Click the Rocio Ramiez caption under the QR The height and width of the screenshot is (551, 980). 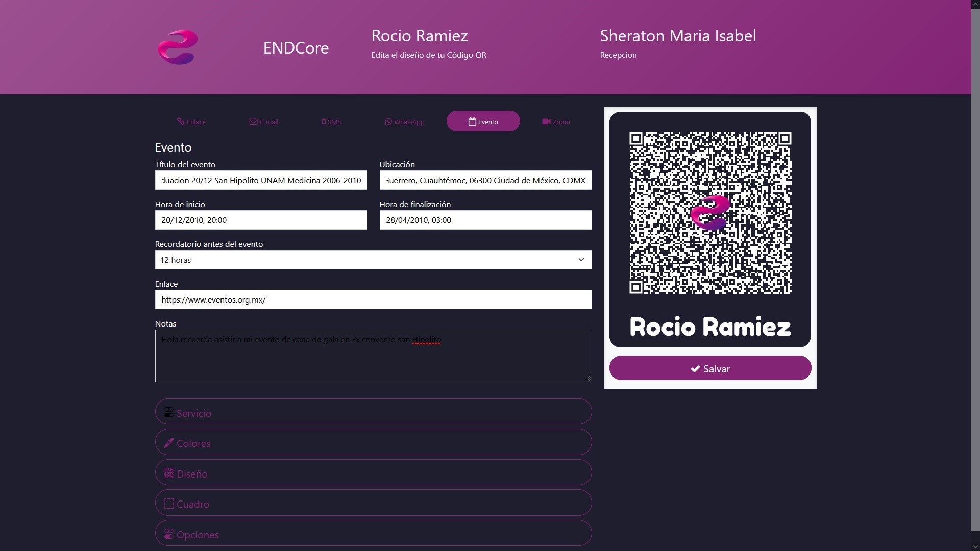click(x=710, y=327)
